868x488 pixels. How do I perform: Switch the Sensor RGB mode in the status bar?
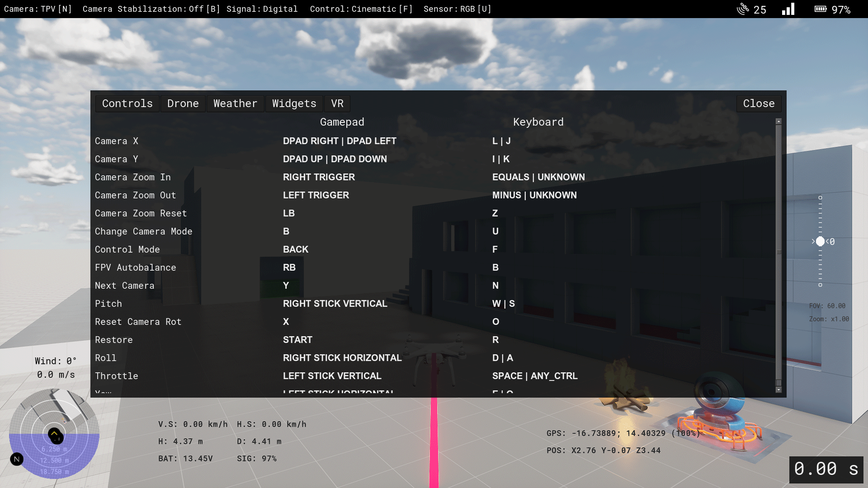[x=457, y=9]
